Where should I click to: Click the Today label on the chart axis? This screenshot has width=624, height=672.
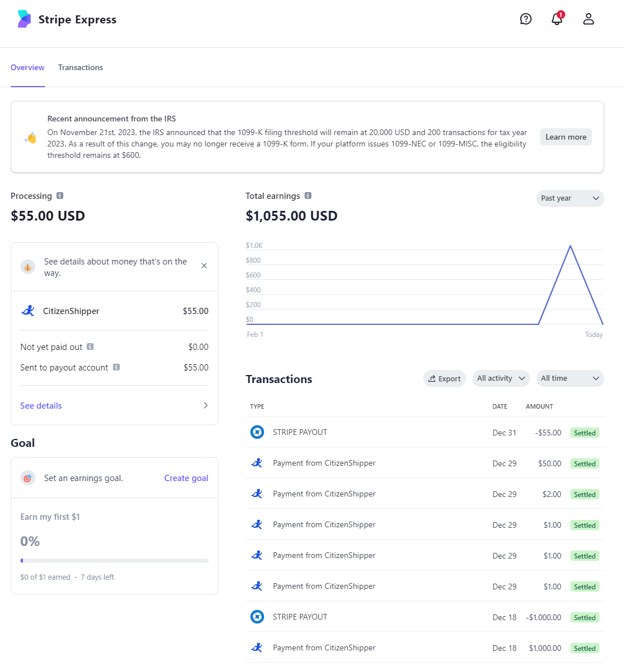tap(594, 334)
